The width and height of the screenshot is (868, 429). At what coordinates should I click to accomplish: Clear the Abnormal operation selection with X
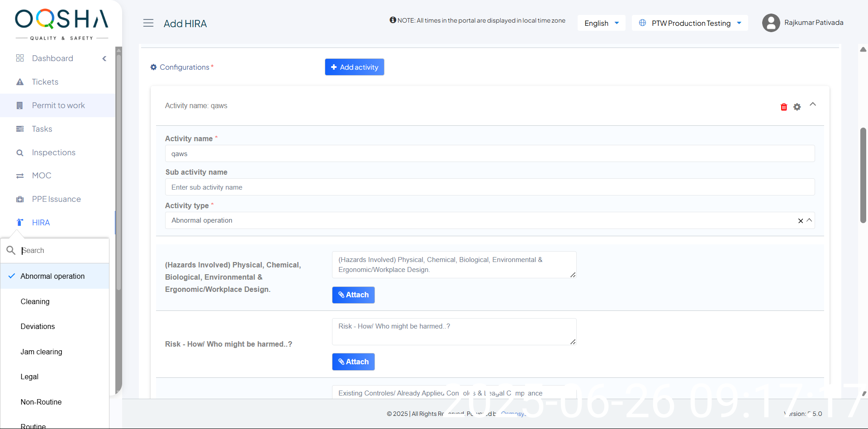(x=800, y=221)
